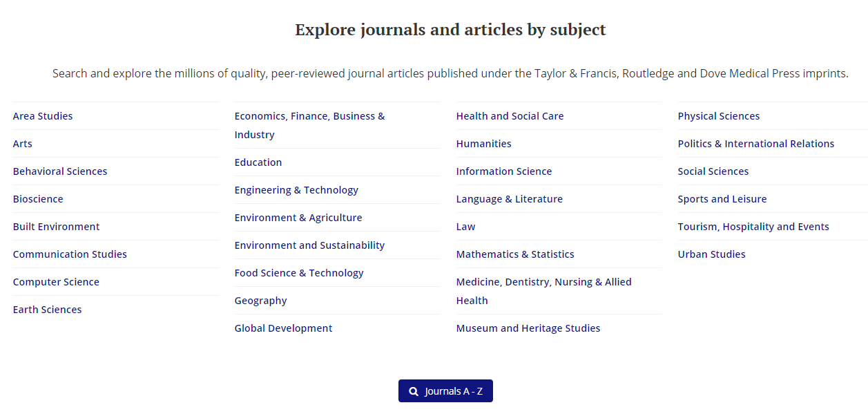The width and height of the screenshot is (868, 414).
Task: Select Sports and Leisure subject
Action: tap(722, 199)
